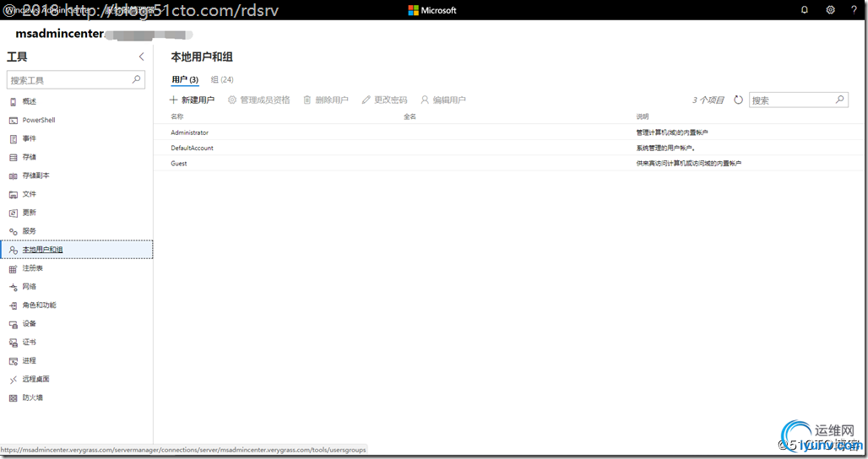Click magnifier icon in 搜索工具 box
This screenshot has height=459, width=868.
pyautogui.click(x=136, y=79)
